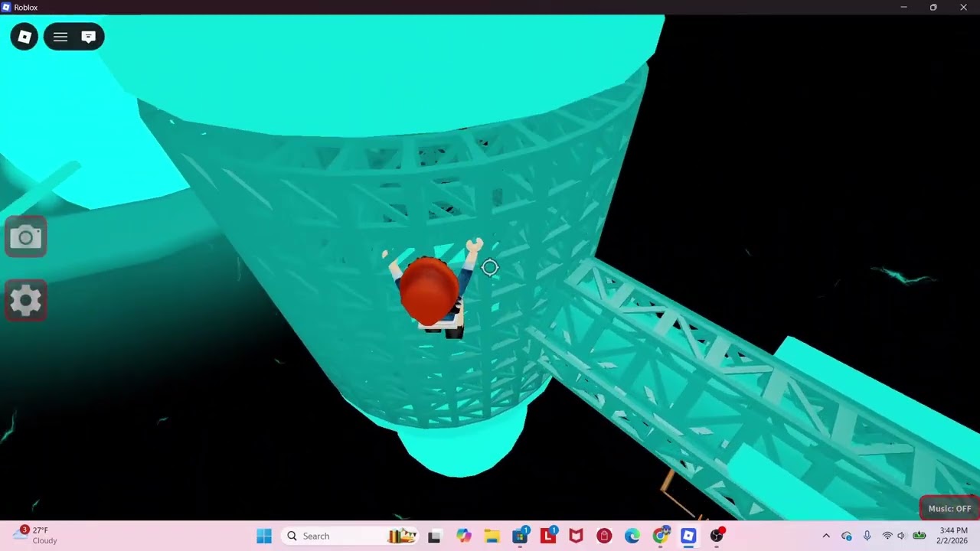Open the hamburger menu in Roblox top bar
Viewport: 980px width, 551px height.
click(x=60, y=37)
